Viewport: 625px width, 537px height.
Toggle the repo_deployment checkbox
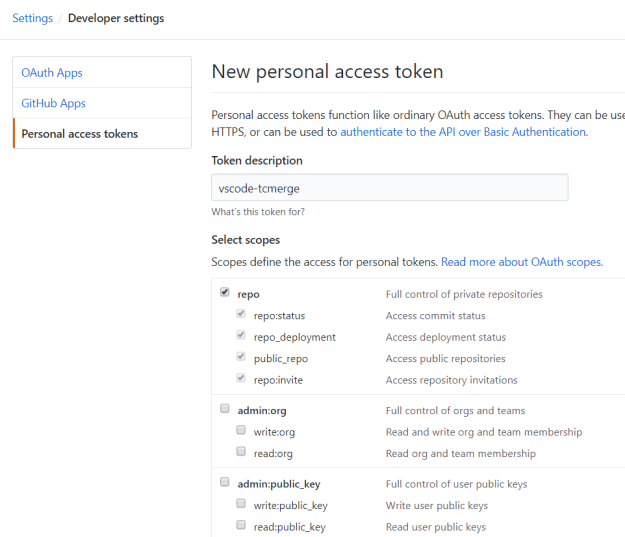[x=241, y=335]
